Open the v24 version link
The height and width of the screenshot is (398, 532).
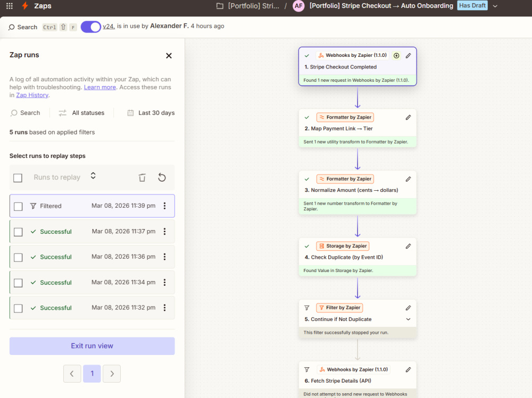pyautogui.click(x=109, y=26)
